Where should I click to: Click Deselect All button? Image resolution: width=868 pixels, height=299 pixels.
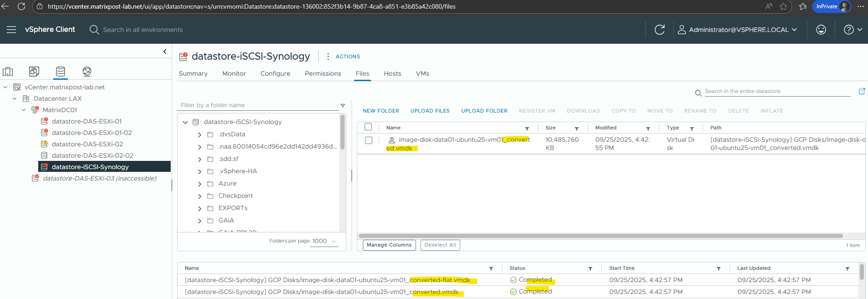coord(440,245)
